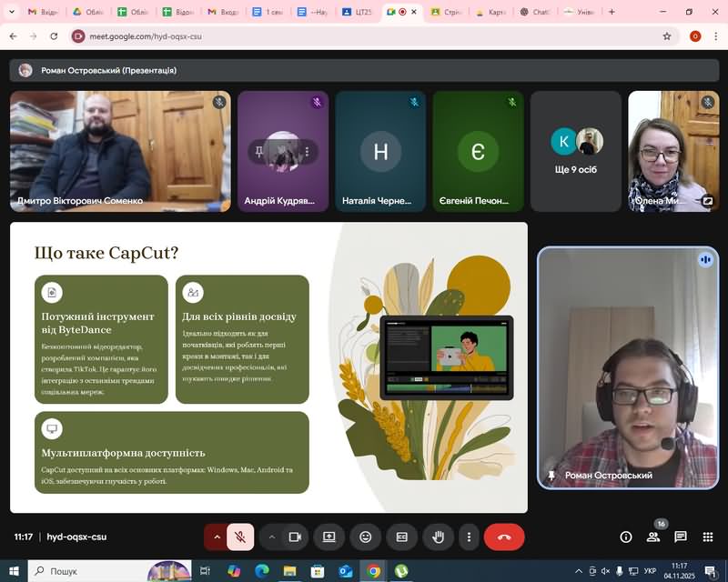Toggle the camera on or off
728x582 pixels.
tap(295, 537)
